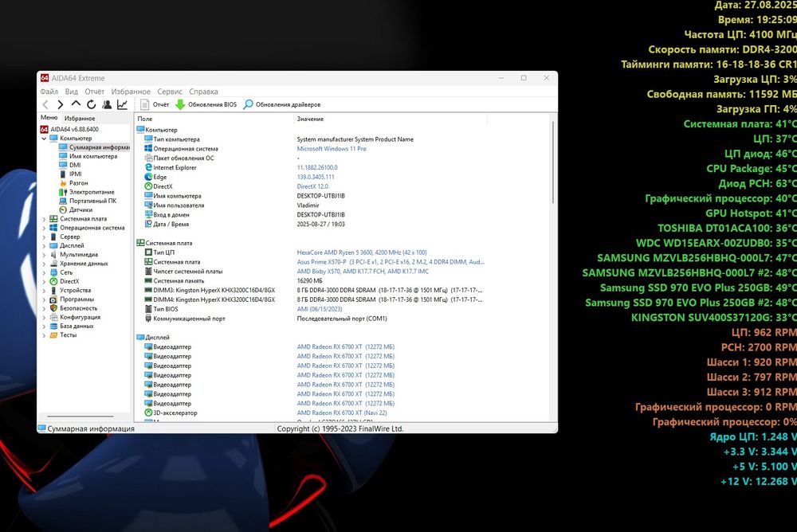Go back with the left arrow toolbar icon

coord(45,104)
